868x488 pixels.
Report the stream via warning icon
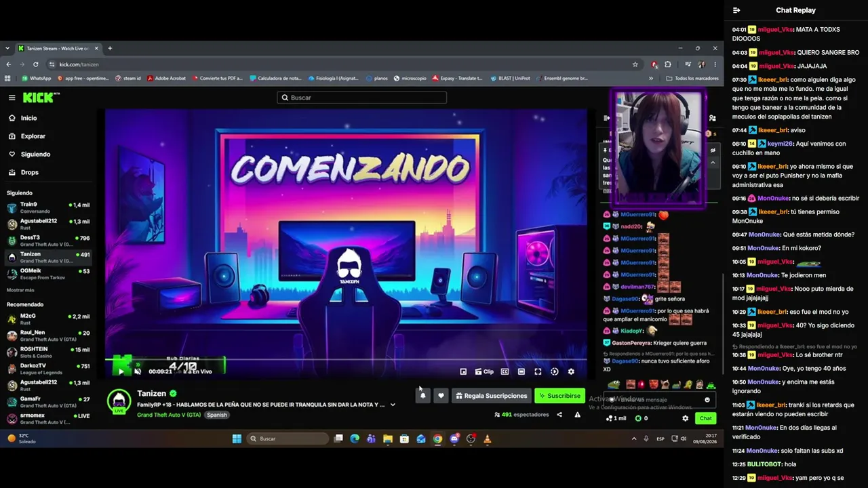pyautogui.click(x=577, y=415)
